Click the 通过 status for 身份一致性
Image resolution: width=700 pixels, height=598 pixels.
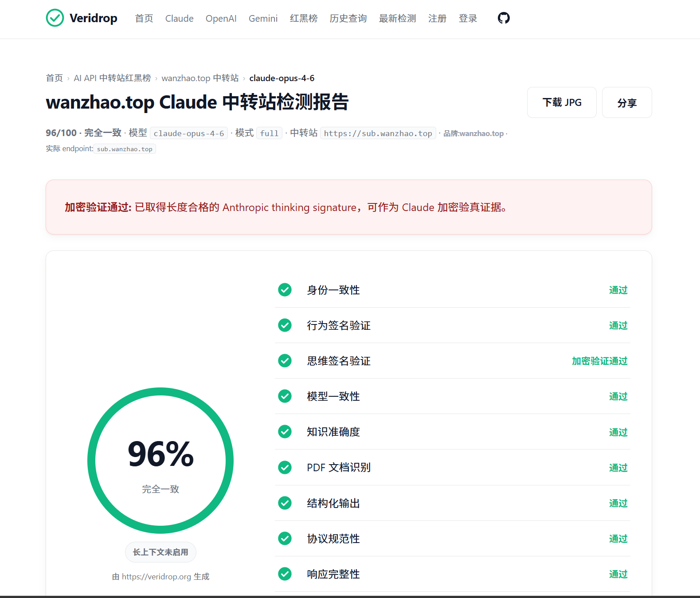click(x=618, y=290)
